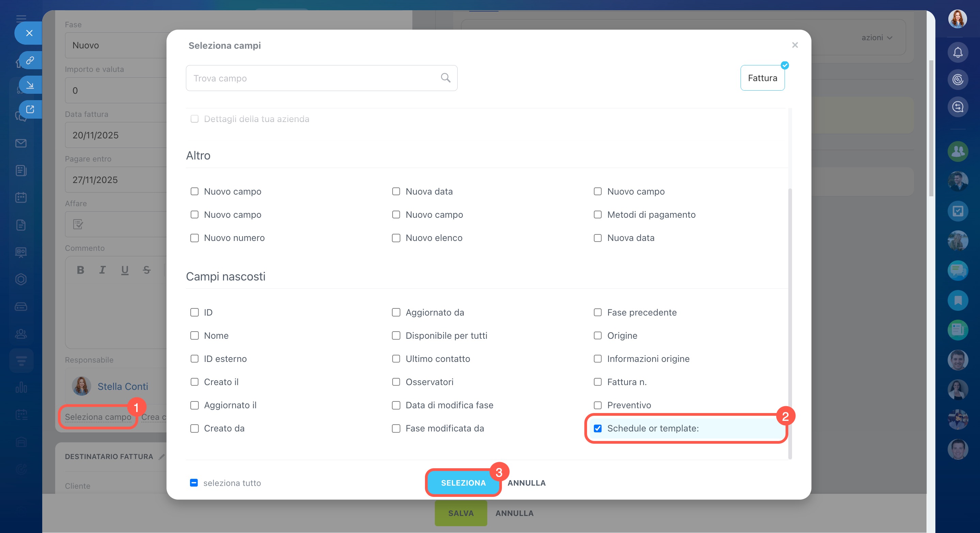Click the pencil icon beside Destinatario Fattura

pos(162,456)
